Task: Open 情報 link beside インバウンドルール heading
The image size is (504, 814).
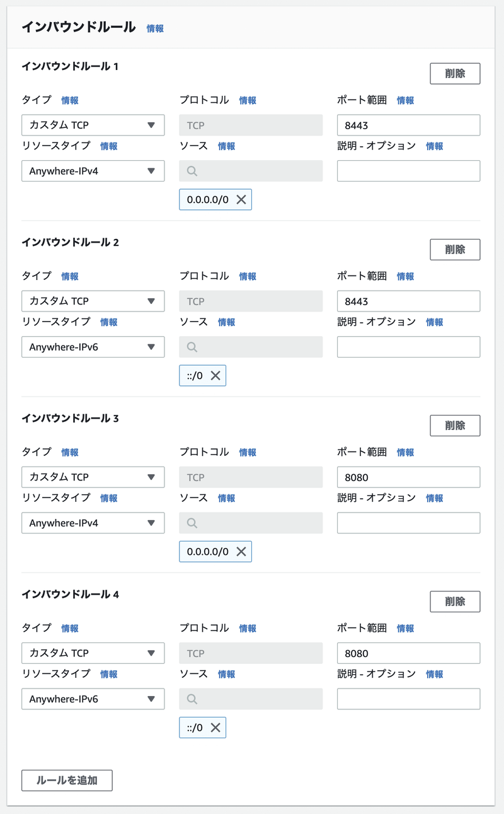Action: 155,28
